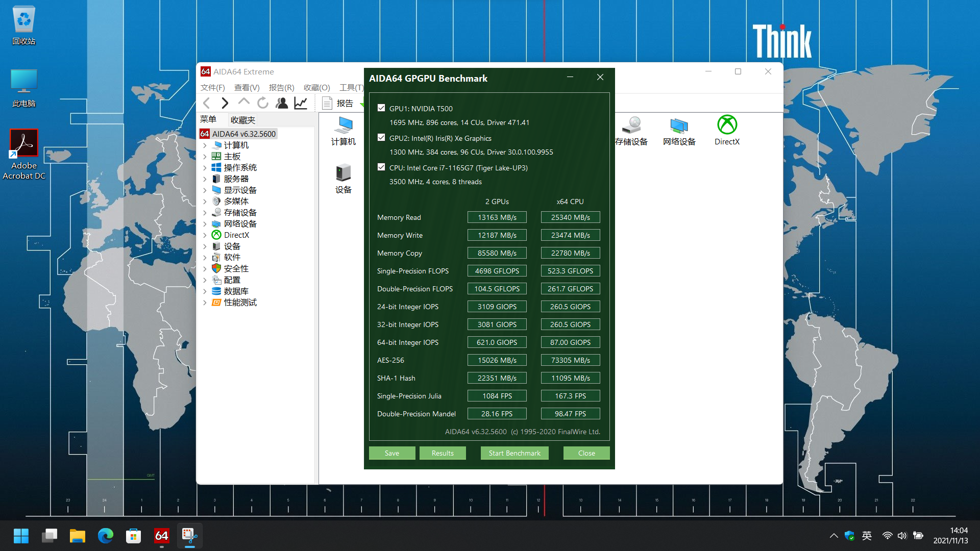Viewport: 980px width, 551px height.
Task: Click AES-256 x64 CPU 73305 MB/s result
Action: click(571, 360)
